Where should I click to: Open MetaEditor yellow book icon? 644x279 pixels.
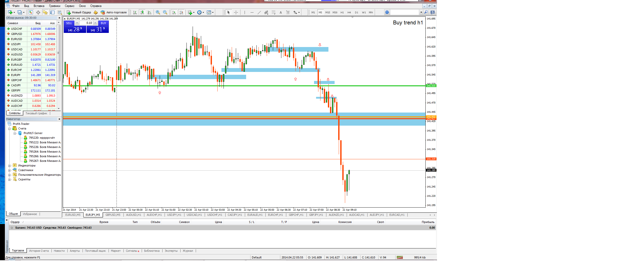click(96, 12)
